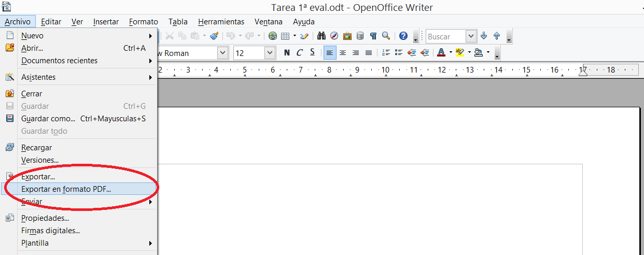Apply the paragraph Background Color bucket

click(479, 52)
